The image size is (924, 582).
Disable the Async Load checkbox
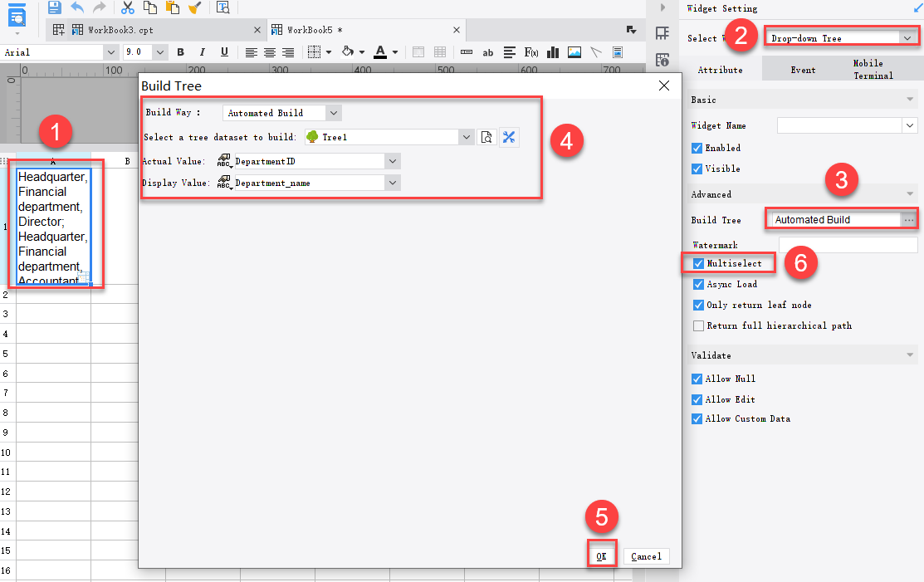[x=698, y=284]
